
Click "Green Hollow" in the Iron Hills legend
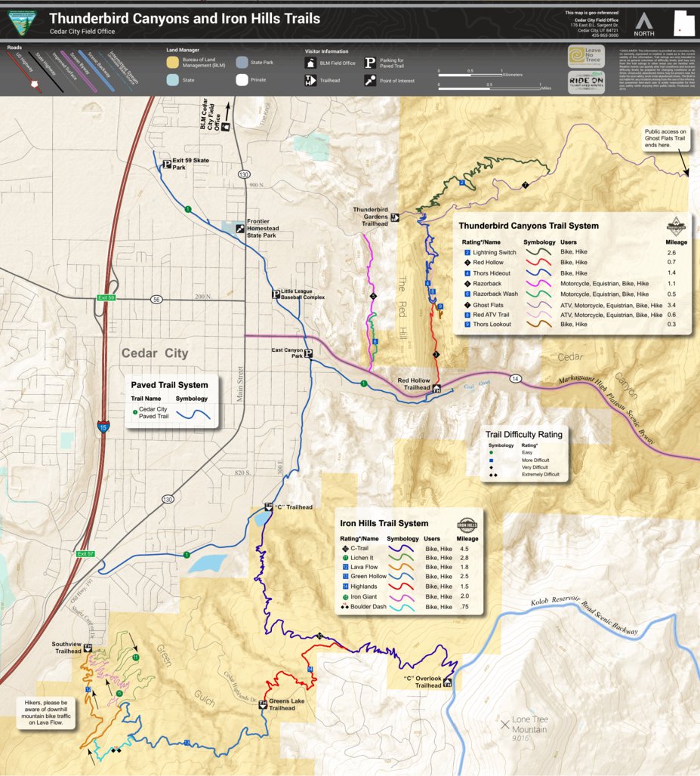coord(369,577)
